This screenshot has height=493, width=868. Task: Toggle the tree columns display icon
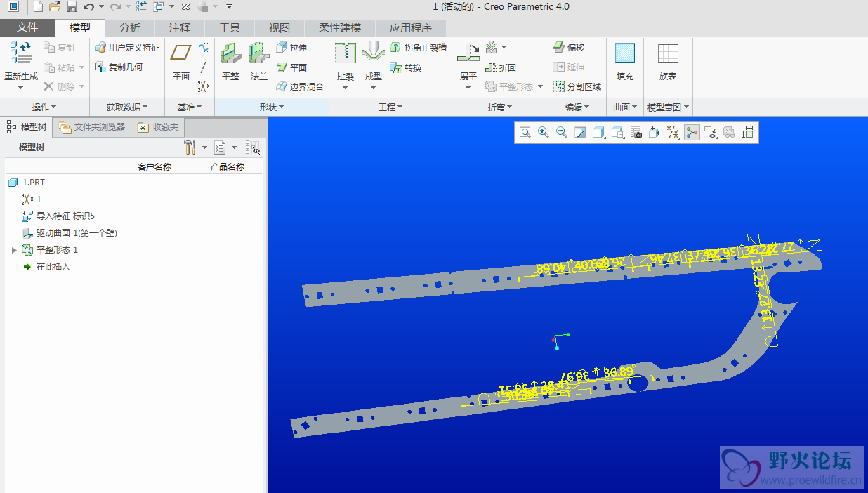tap(253, 147)
